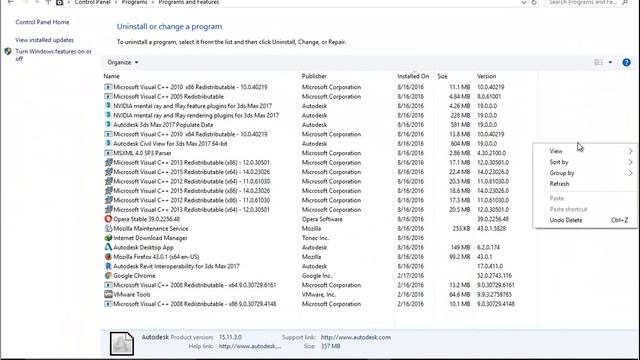Open Turn Windows features on or off
The image size is (640, 360).
point(53,55)
